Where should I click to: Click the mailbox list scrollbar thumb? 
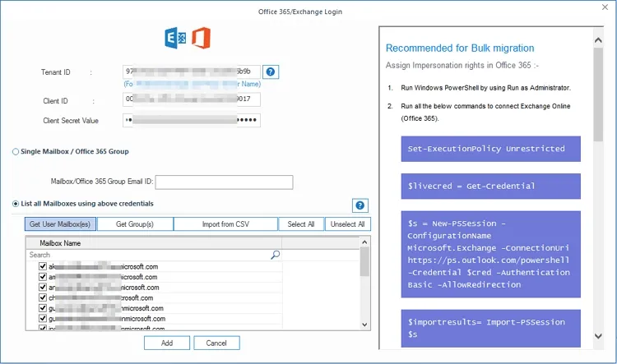(364, 262)
